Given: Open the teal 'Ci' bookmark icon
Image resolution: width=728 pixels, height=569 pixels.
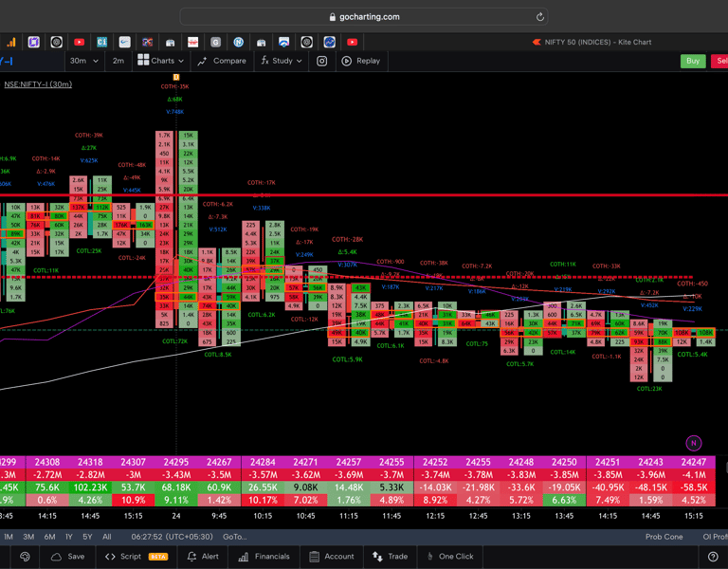Looking at the screenshot, I should (x=101, y=43).
